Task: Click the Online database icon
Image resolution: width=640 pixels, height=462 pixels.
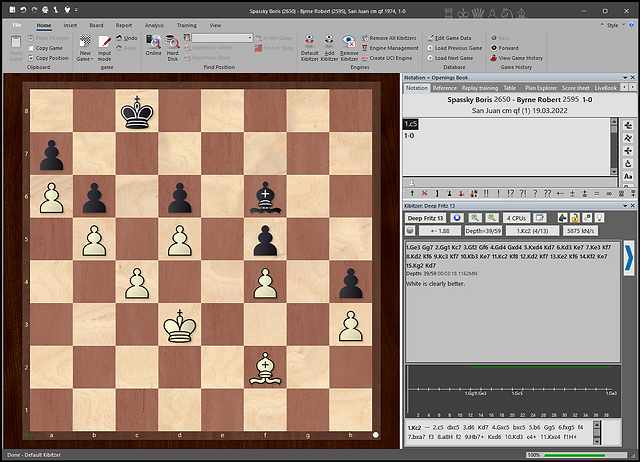Action: point(152,43)
